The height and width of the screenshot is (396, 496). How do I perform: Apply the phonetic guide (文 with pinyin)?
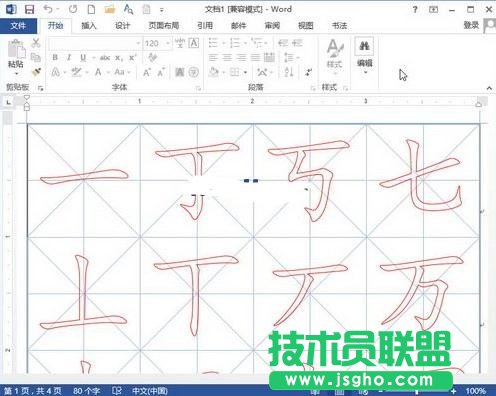pyautogui.click(x=180, y=43)
